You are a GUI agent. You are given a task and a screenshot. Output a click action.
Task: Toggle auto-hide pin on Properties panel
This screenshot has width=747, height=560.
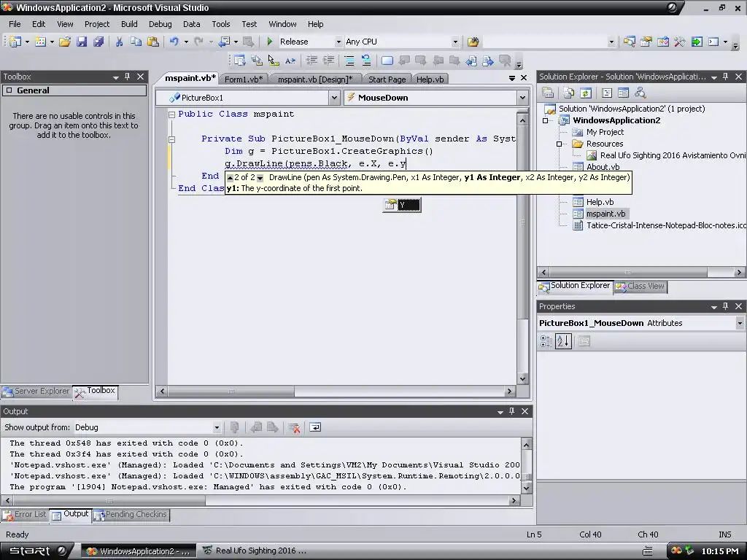pyautogui.click(x=726, y=306)
